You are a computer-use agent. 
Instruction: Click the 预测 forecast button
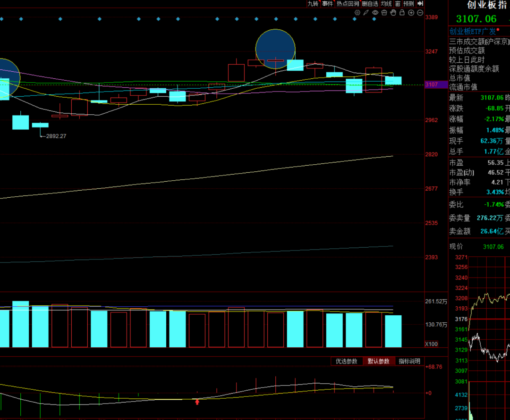[x=408, y=3]
